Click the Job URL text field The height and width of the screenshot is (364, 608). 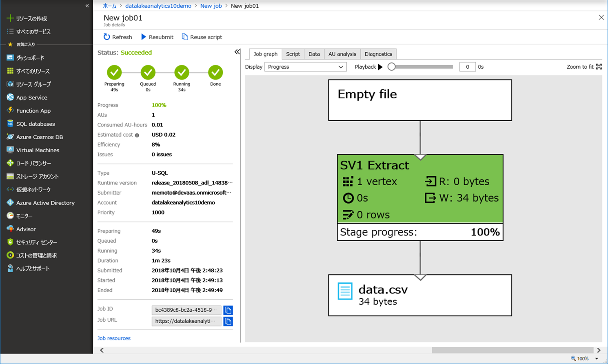coord(186,321)
